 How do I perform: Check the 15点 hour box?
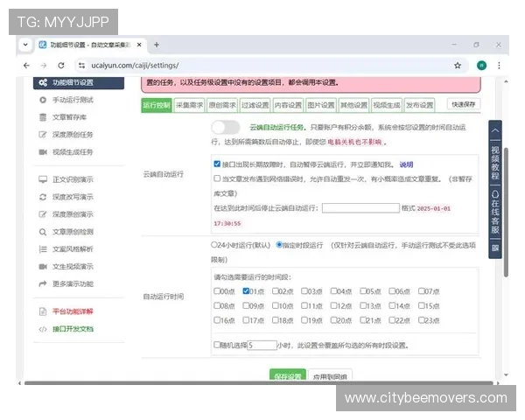point(422,305)
